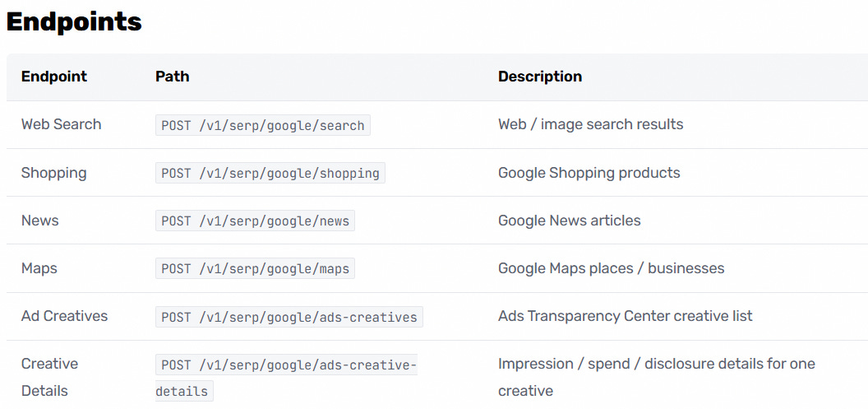The image size is (868, 409).
Task: Click 'Google Maps places / businesses' description
Action: tap(612, 268)
